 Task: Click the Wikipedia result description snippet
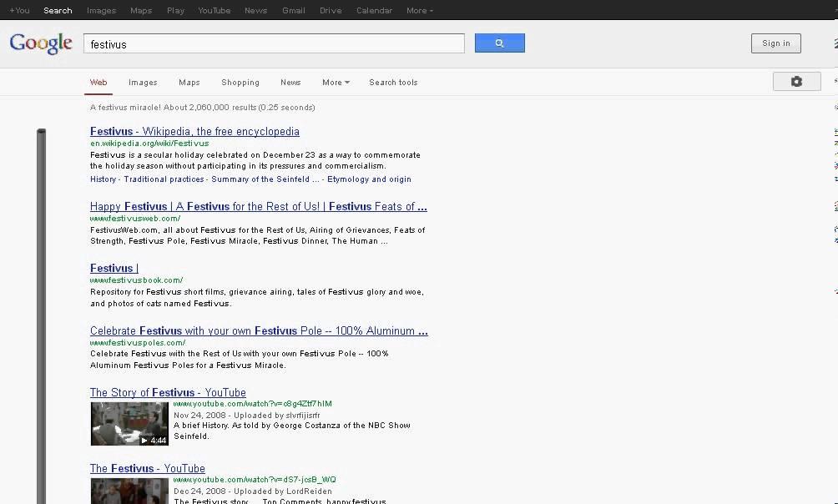coord(255,160)
